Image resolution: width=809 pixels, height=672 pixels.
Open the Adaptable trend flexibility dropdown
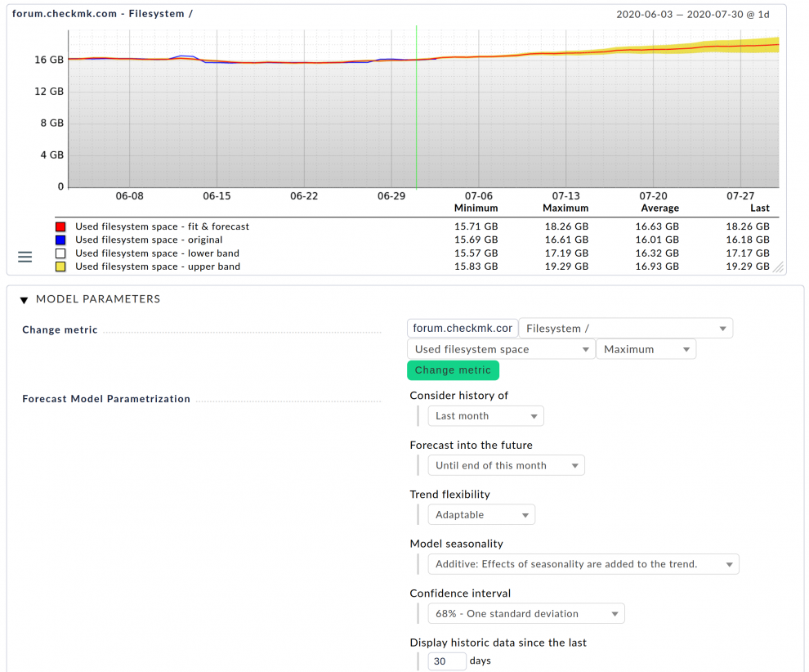[481, 514]
